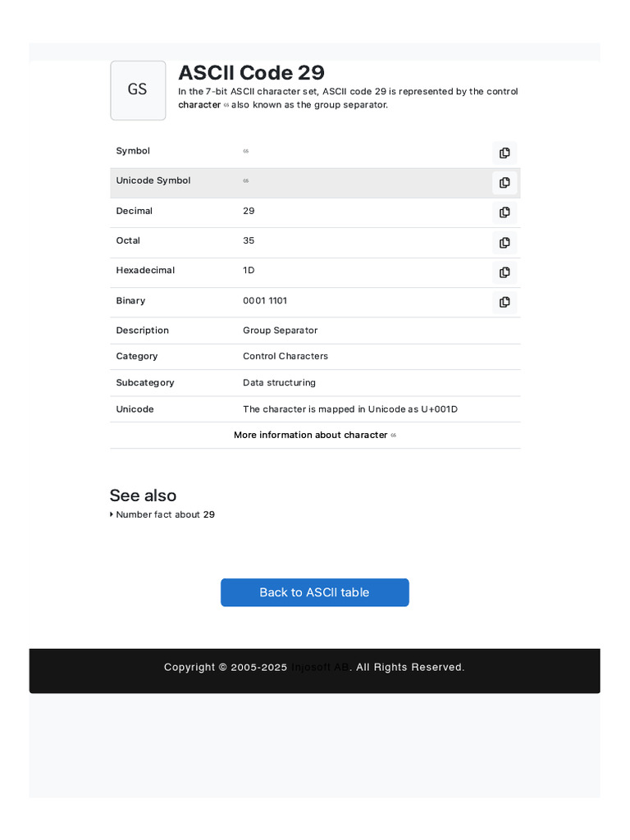Click the Group Separator description text
The width and height of the screenshot is (630, 840).
coord(280,330)
